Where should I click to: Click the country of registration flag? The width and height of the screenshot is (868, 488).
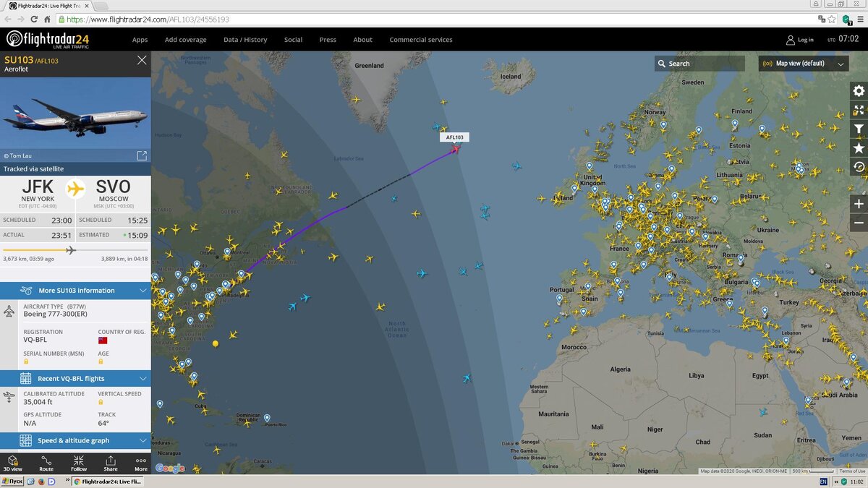point(103,340)
